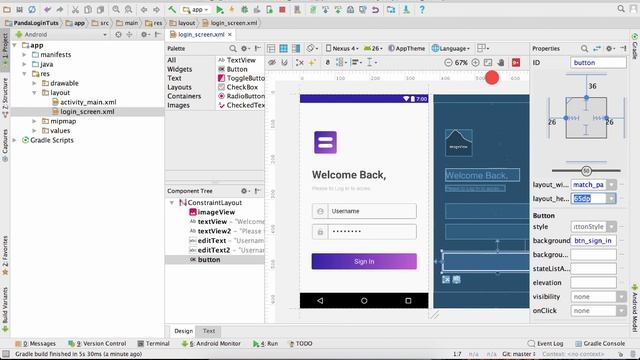Toggle Autoconnect magnet icon
Screen dimensions: 640x360
point(284,62)
